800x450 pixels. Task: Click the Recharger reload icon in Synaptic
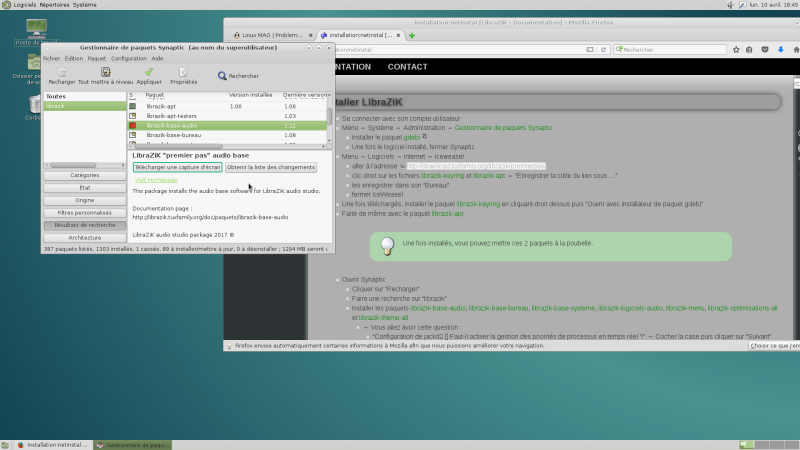click(x=62, y=72)
